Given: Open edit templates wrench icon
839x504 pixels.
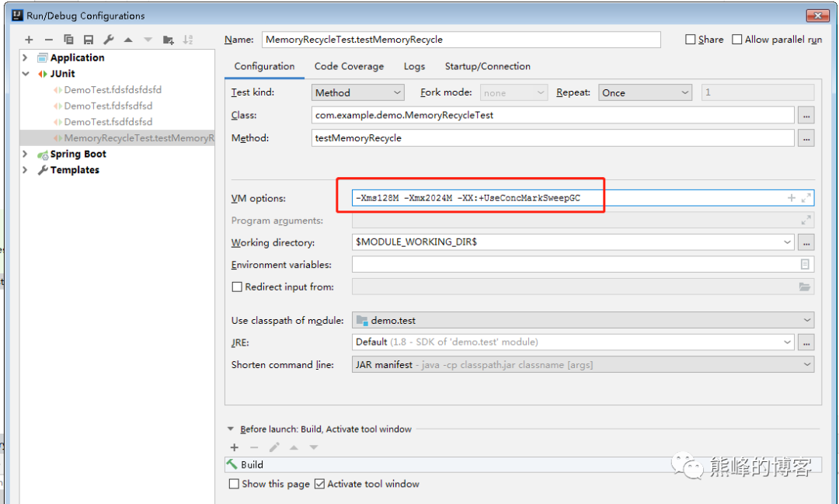Looking at the screenshot, I should click(x=109, y=40).
